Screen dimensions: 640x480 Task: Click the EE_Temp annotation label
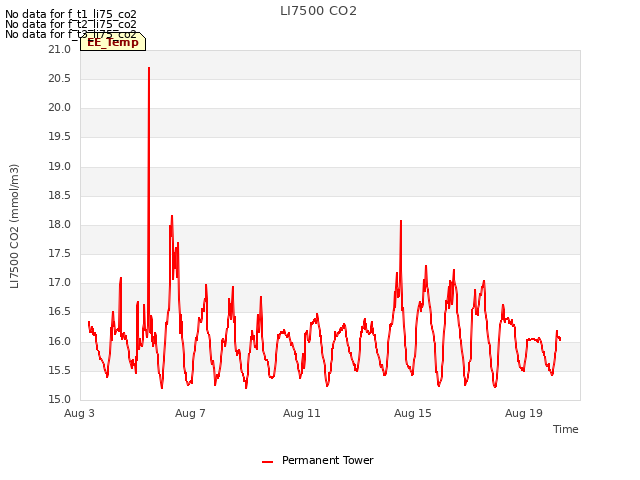[113, 42]
